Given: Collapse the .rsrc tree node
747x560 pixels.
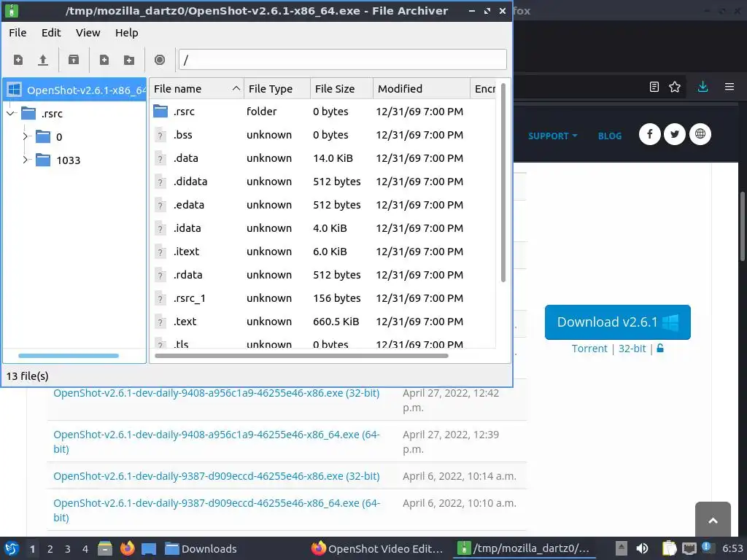Looking at the screenshot, I should coord(10,113).
